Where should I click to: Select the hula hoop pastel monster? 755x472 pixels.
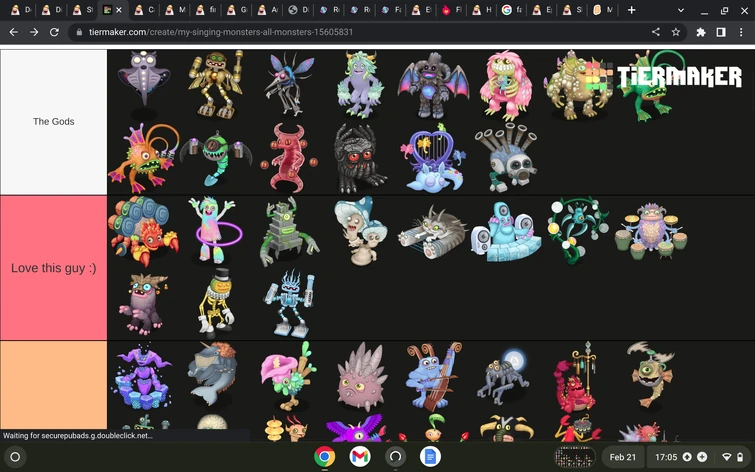(215, 230)
